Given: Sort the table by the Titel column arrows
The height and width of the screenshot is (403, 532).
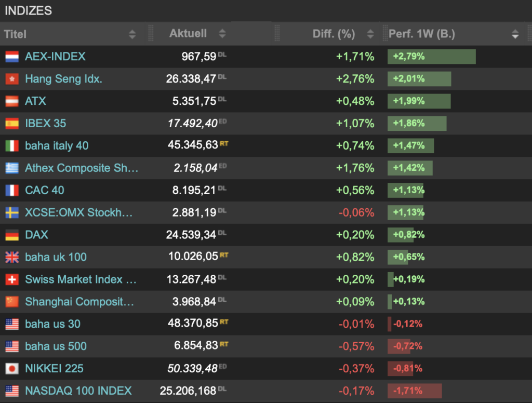Looking at the screenshot, I should 132,35.
